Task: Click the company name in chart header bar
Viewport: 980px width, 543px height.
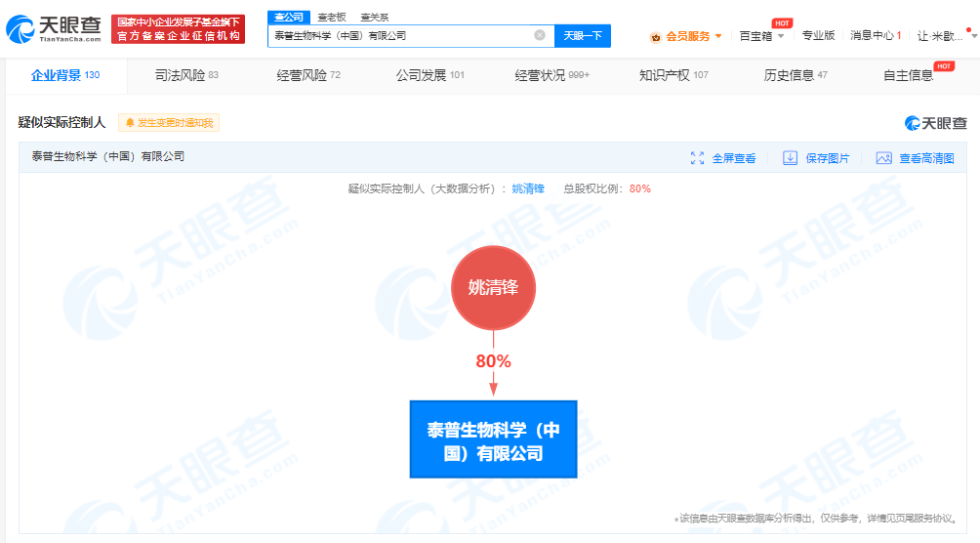Action: [108, 156]
